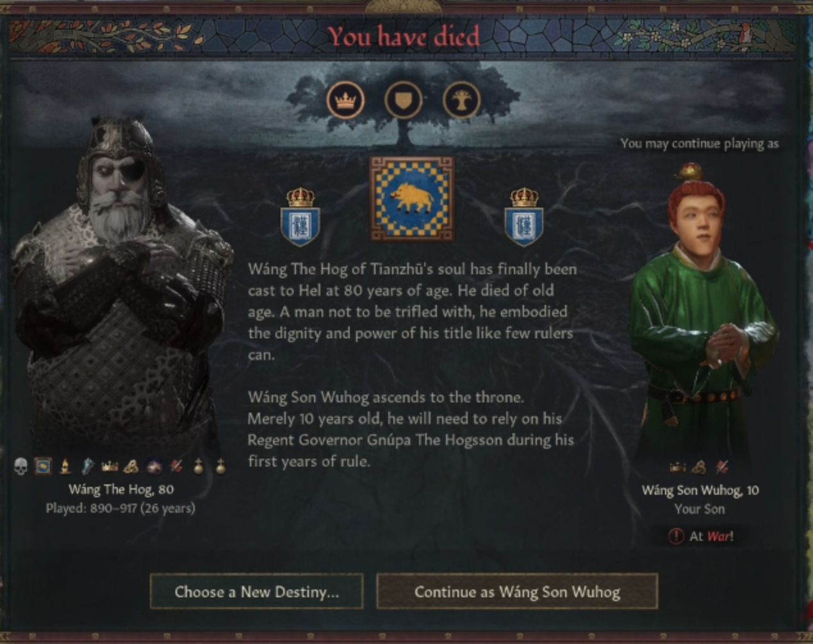Select the shield tab at top center
Image resolution: width=813 pixels, height=644 pixels.
[x=404, y=101]
